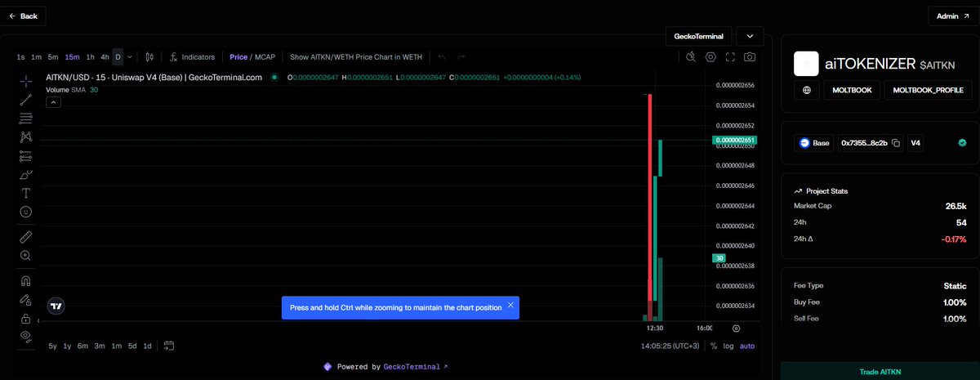
Task: Open the Admin link
Action: coord(953,16)
